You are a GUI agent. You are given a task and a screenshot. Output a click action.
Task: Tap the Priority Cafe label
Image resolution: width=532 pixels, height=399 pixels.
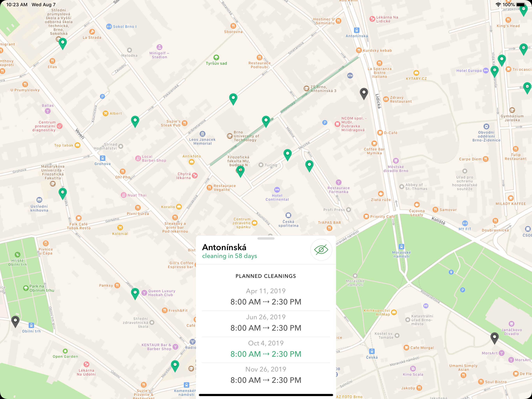(382, 217)
